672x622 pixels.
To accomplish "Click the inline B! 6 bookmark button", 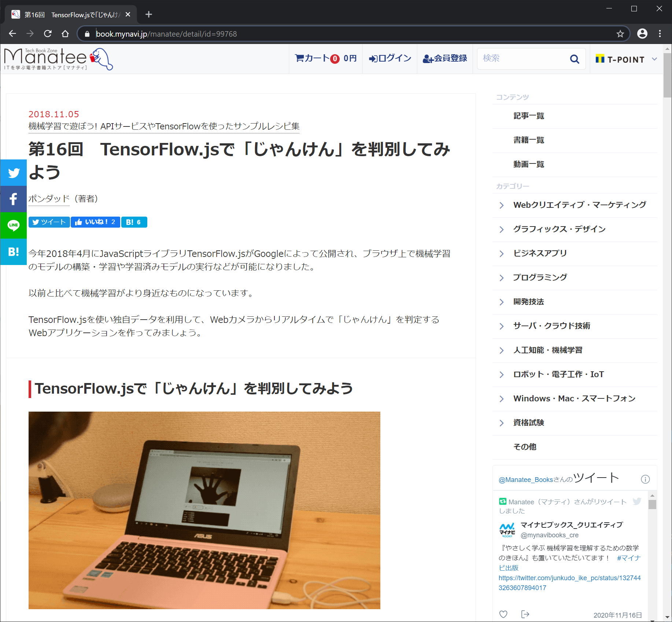I will point(134,222).
